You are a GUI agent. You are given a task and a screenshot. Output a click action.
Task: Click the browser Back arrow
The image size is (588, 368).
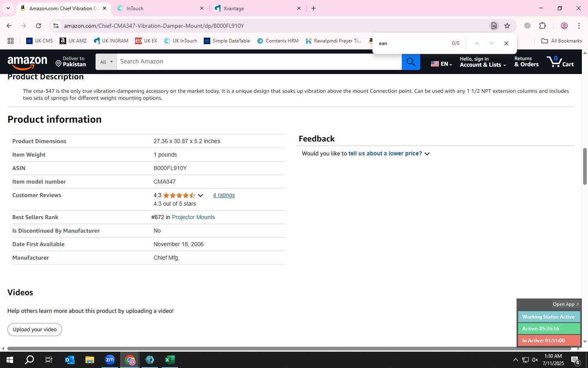coord(9,26)
